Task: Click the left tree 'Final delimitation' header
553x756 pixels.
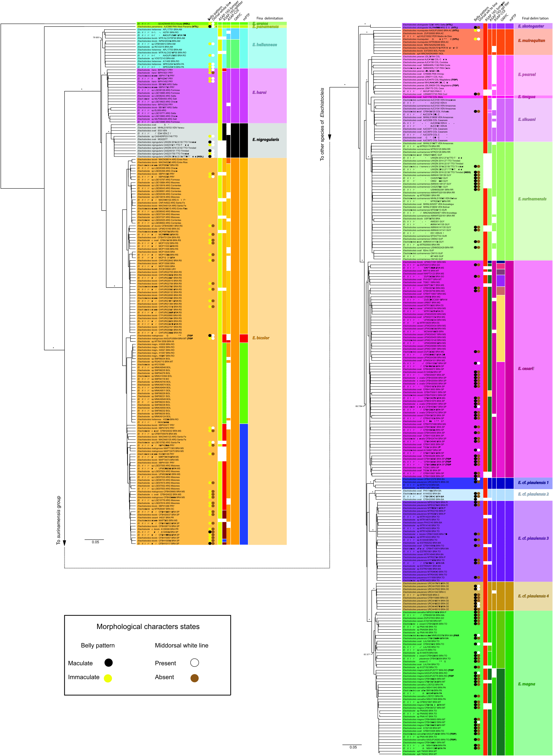Action: (269, 18)
